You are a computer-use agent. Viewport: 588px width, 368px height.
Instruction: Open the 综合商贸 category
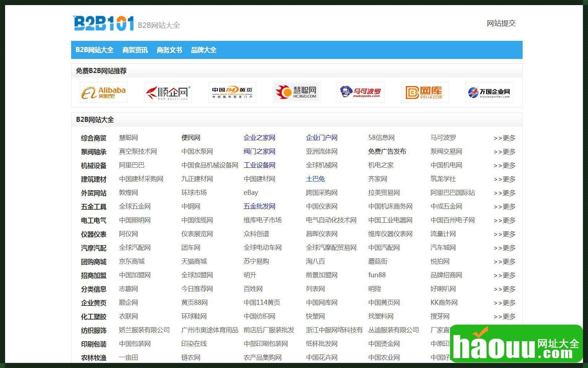pos(94,138)
